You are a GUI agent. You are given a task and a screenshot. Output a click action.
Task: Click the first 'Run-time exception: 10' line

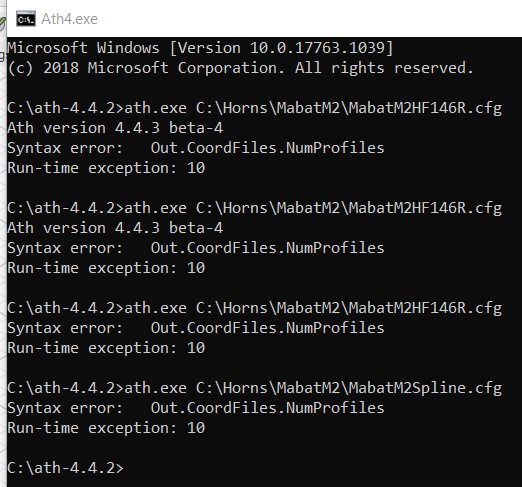[x=106, y=168]
